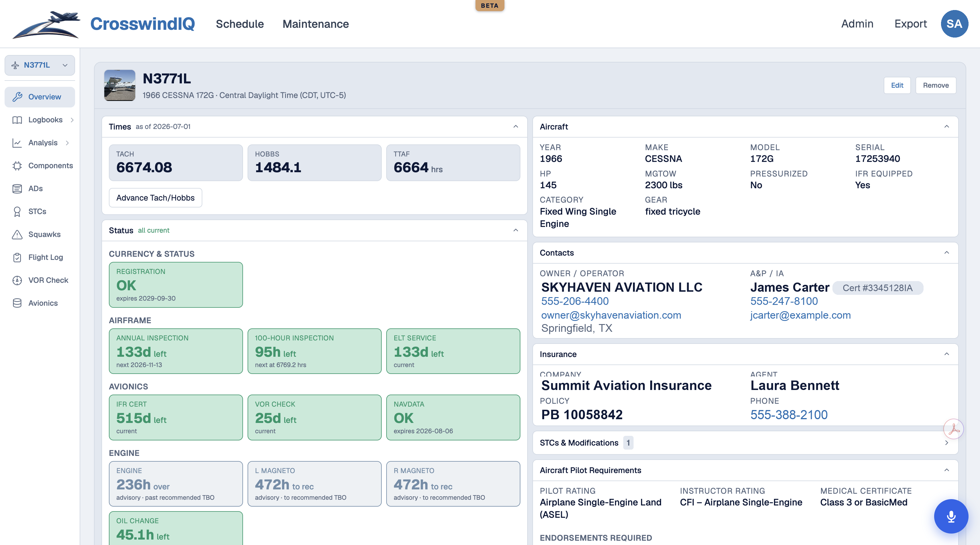Viewport: 980px width, 545px height.
Task: Email owner@skyhavenaviation.com
Action: 611,315
